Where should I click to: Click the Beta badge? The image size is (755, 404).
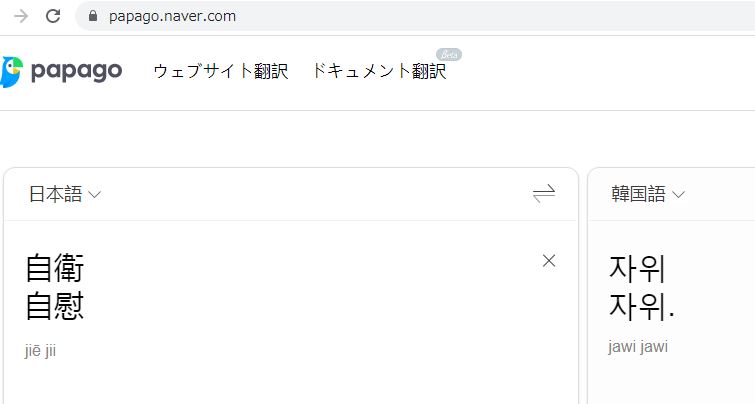click(x=449, y=54)
